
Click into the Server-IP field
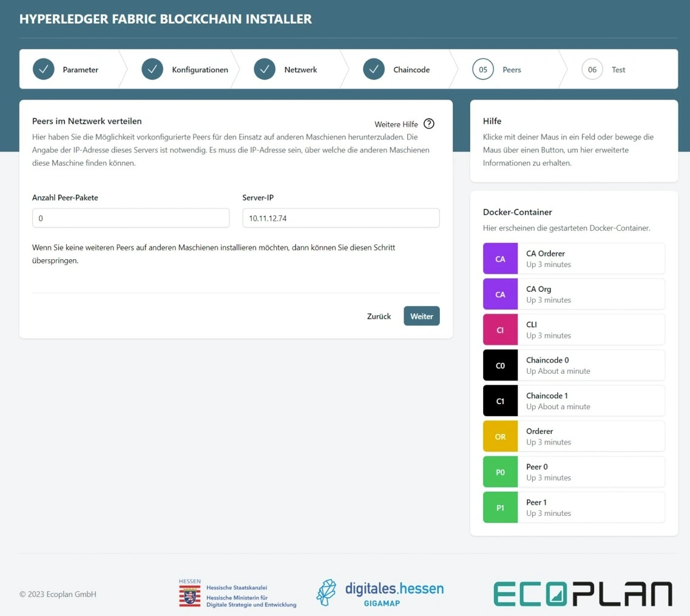click(340, 218)
